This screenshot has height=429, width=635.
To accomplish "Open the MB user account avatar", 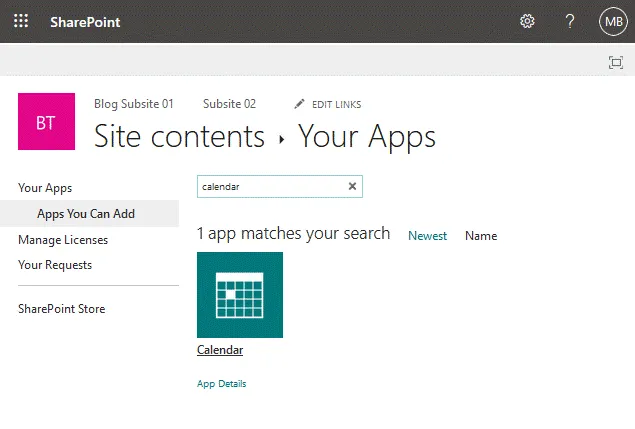I will [x=612, y=21].
